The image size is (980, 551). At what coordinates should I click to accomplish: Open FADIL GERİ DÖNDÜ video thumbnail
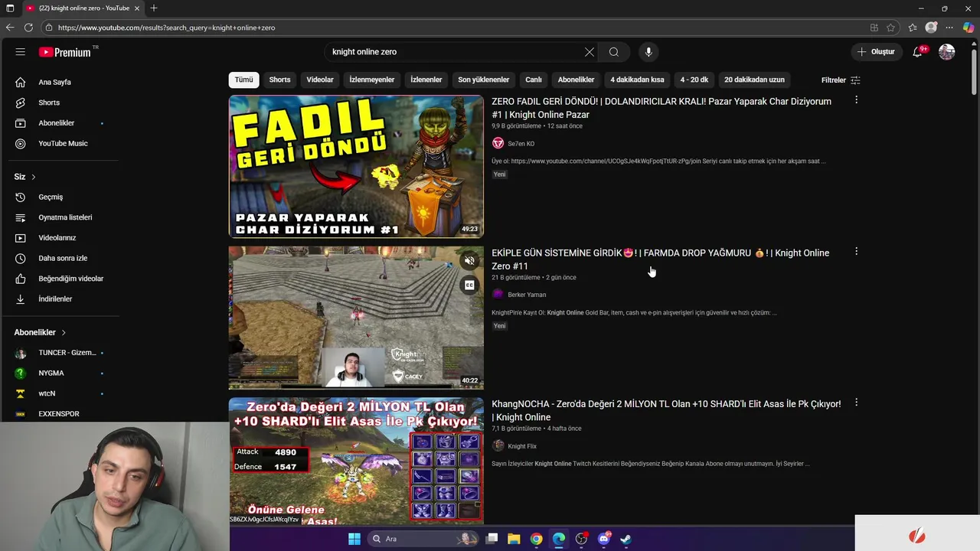[356, 166]
